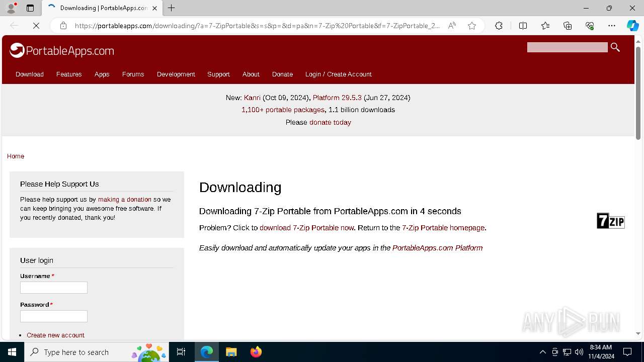The image size is (644, 362).
Task: Show hidden system tray icons
Action: 542,352
